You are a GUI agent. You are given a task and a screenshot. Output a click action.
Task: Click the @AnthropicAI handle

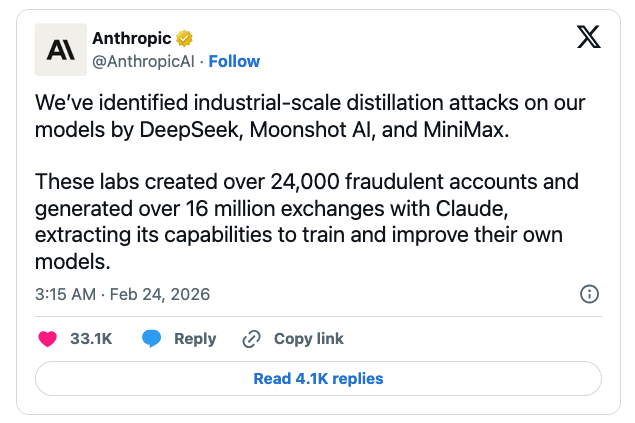click(143, 61)
